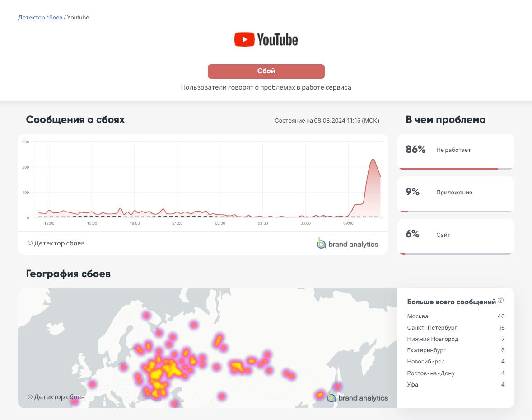Screen dimensions: 532x420
Task: Select Нижний Новгород in the city list
Action: click(433, 339)
